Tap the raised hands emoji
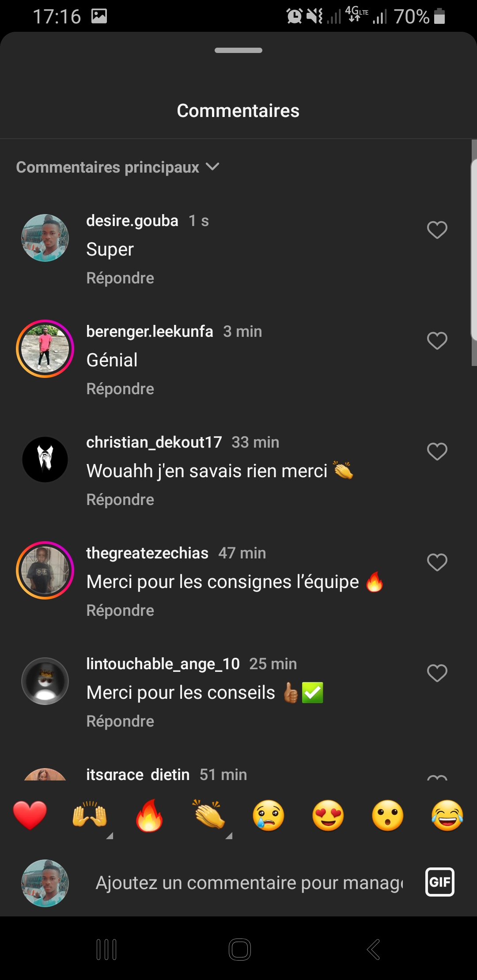Image resolution: width=477 pixels, height=980 pixels. click(x=90, y=815)
